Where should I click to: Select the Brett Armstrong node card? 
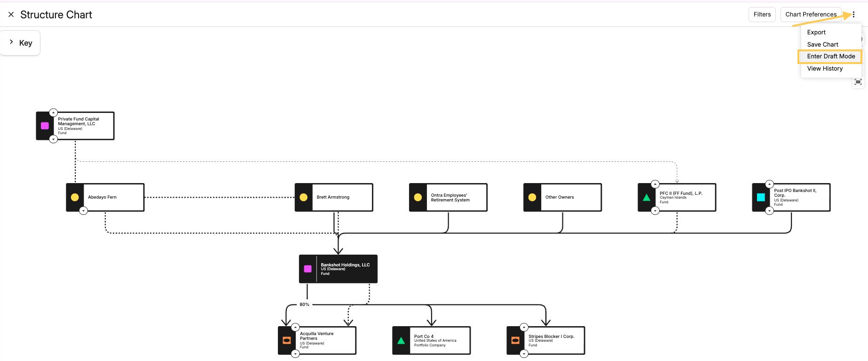(x=334, y=197)
